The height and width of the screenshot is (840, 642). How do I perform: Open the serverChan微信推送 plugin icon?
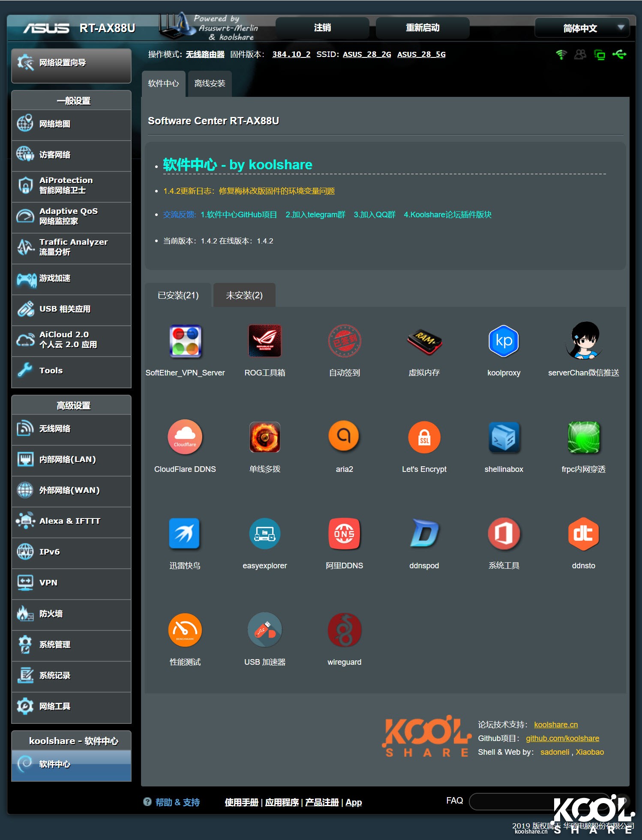tap(584, 341)
